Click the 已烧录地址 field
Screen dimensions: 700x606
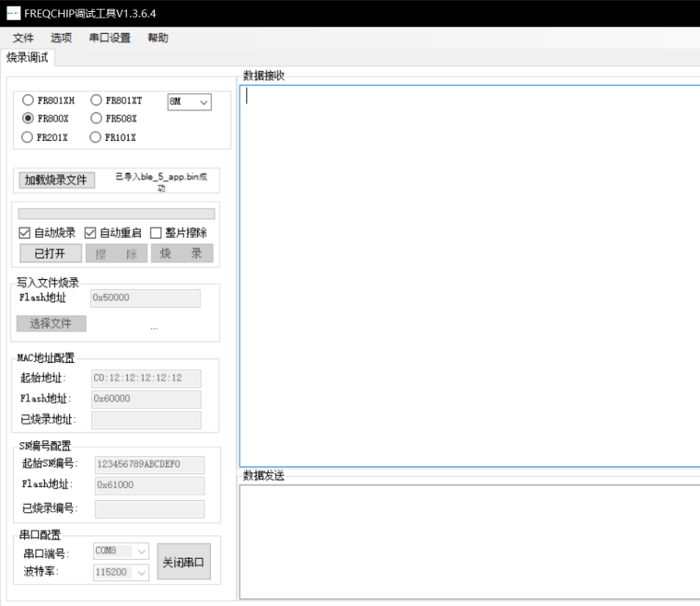coord(146,420)
